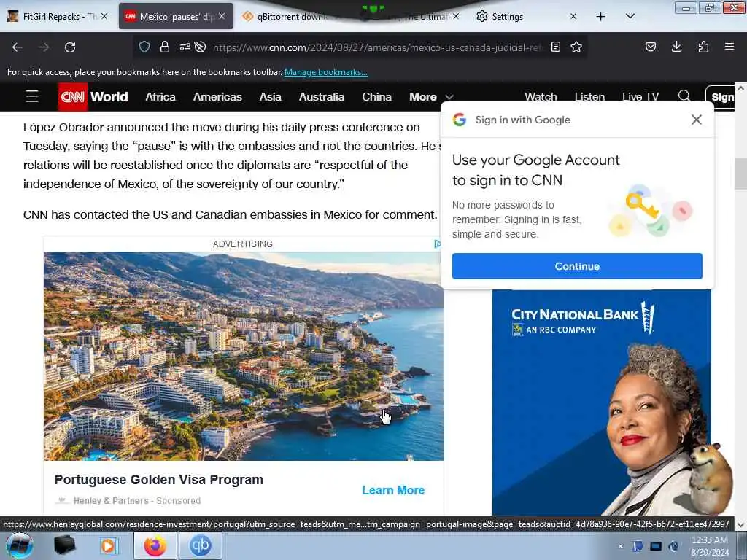747x560 pixels.
Task: Close the Settings tab
Action: (573, 16)
